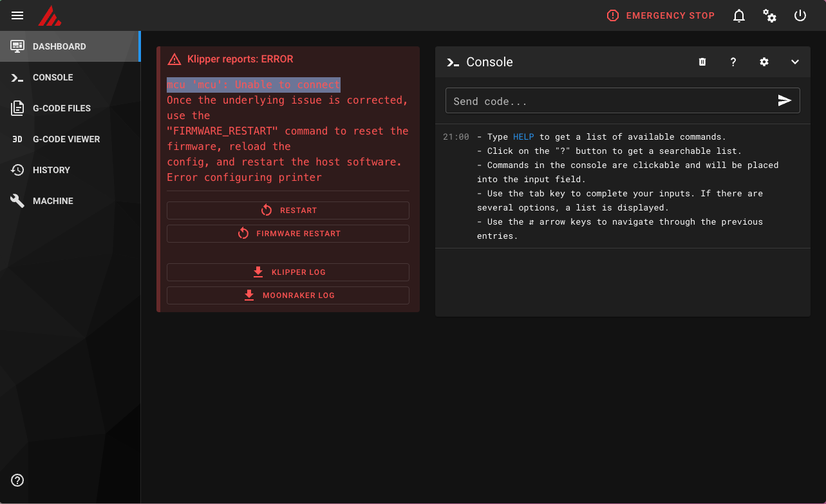Clear the console with trash icon
This screenshot has height=504, width=826.
(x=702, y=62)
